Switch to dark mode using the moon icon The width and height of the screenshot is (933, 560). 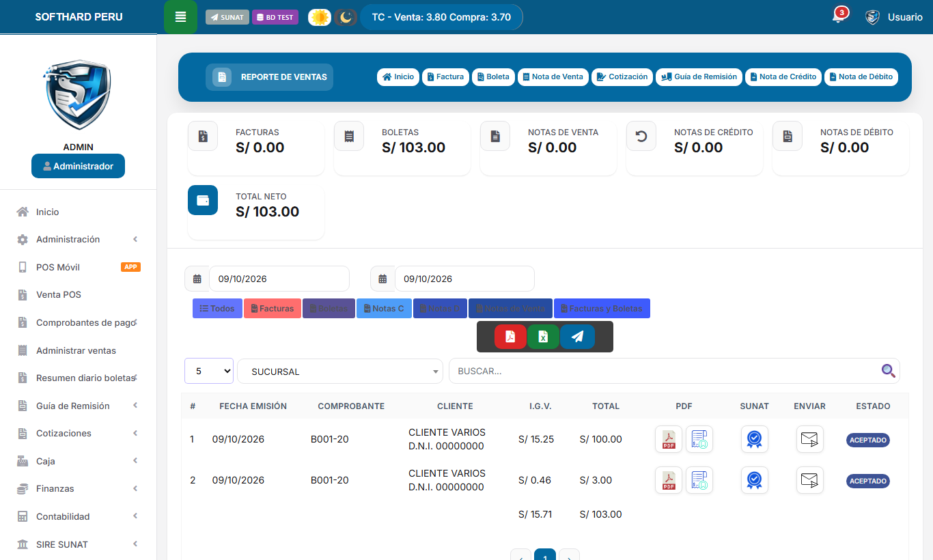[346, 17]
